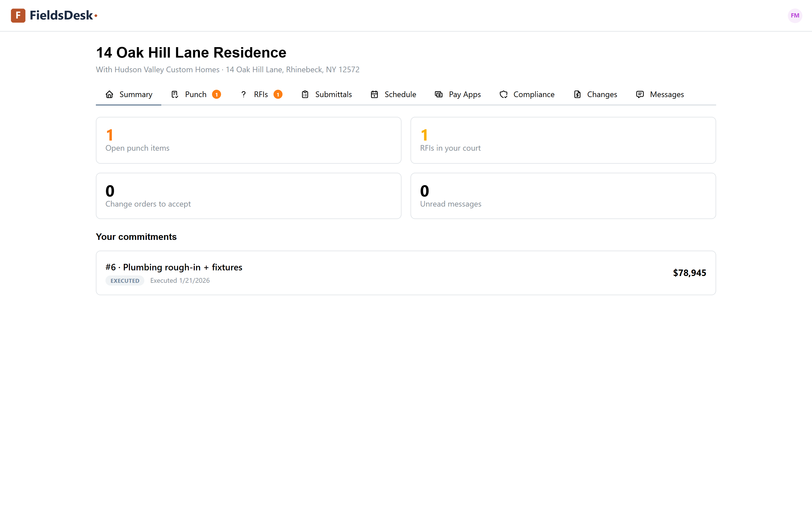Go to the Submittals tab
The image size is (812, 508).
(x=326, y=95)
